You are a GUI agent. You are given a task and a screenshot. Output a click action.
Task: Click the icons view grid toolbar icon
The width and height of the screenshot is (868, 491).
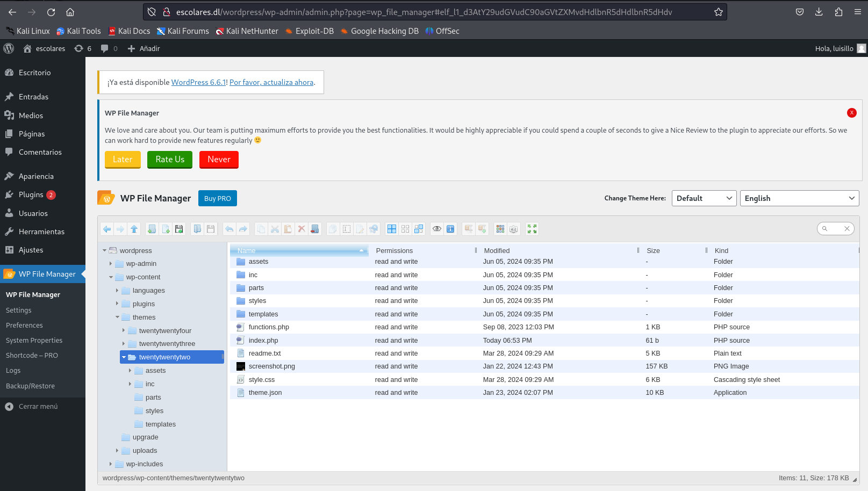click(x=500, y=229)
